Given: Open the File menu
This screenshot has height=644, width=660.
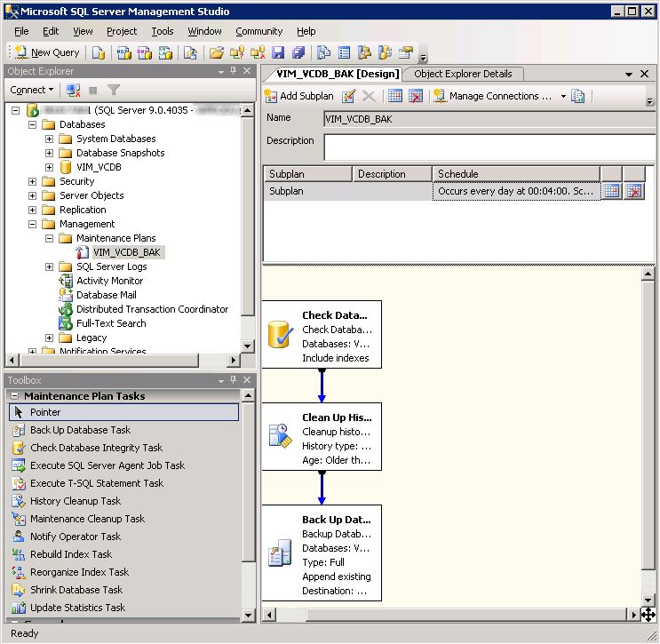Looking at the screenshot, I should (x=21, y=31).
